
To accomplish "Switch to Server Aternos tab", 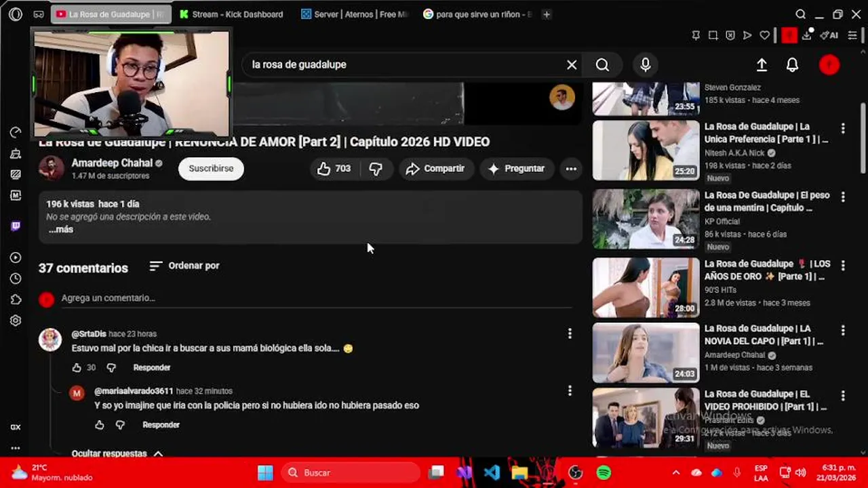I will coord(355,14).
